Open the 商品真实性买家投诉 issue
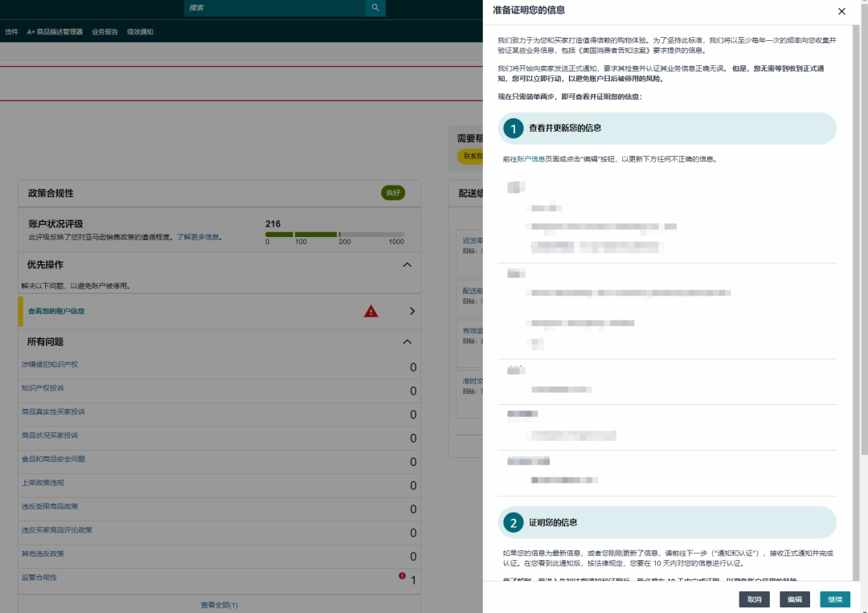This screenshot has width=868, height=613. click(53, 412)
